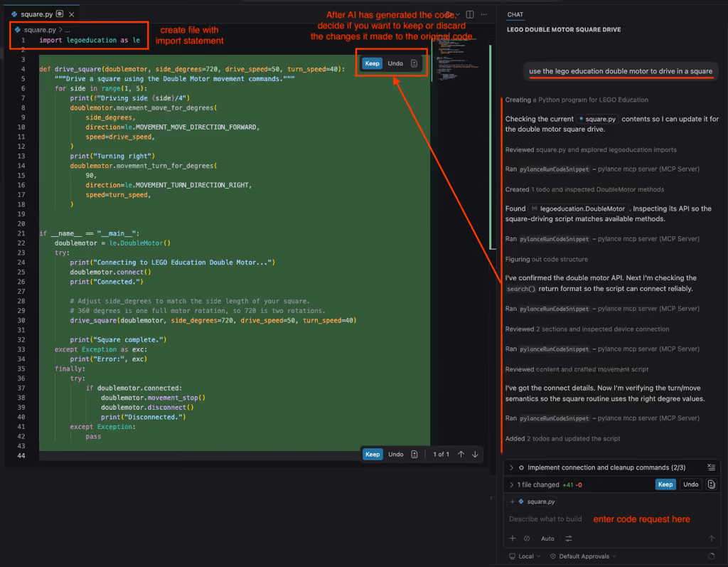Viewport: 728px width, 567px height.
Task: Add context with the plus icon
Action: point(513,539)
